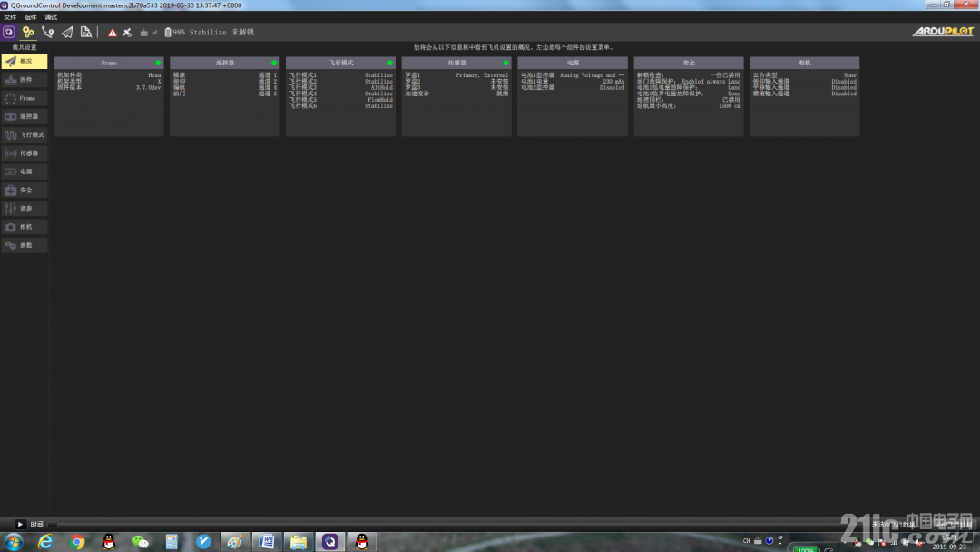The height and width of the screenshot is (552, 980).
Task: Open the 参数 parameters sidebar page
Action: pyautogui.click(x=24, y=245)
